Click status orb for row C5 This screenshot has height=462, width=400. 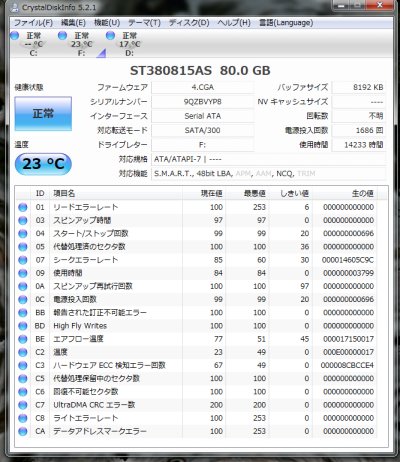pos(23,378)
